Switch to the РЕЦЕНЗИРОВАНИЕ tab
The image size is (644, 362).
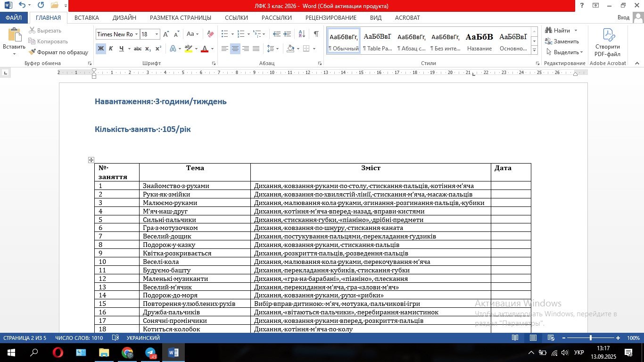pos(330,17)
